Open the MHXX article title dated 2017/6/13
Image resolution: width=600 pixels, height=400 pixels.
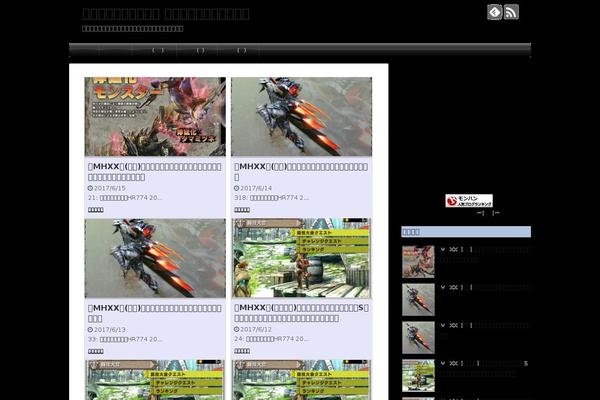(x=155, y=313)
